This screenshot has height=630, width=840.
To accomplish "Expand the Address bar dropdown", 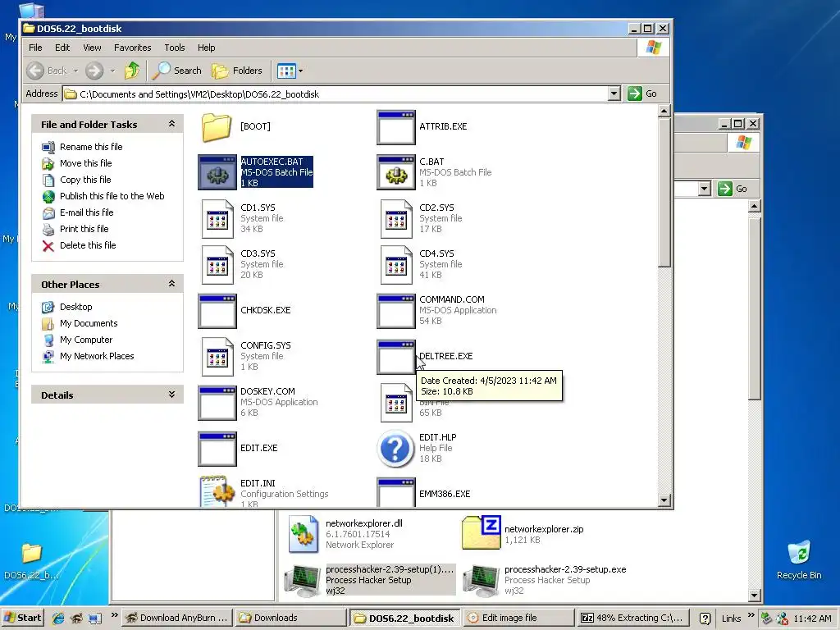I will tap(614, 94).
